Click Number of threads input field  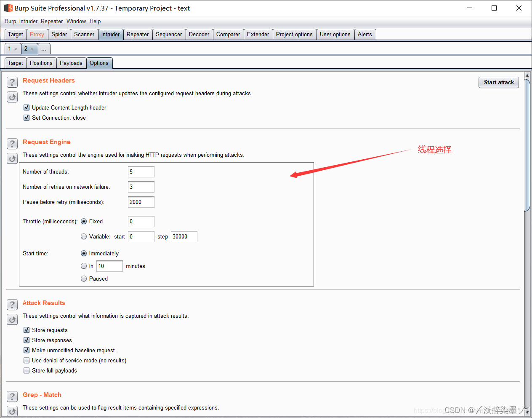[x=141, y=171]
